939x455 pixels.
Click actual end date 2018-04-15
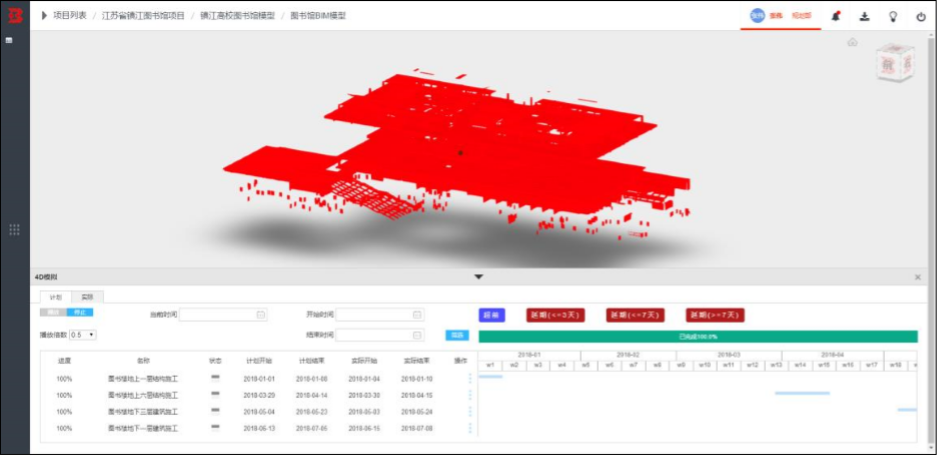(x=417, y=395)
